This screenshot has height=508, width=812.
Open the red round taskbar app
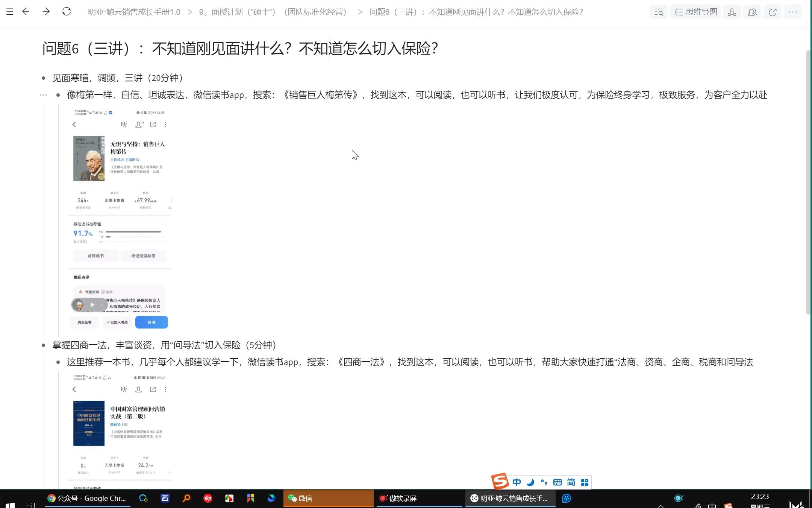pos(208,498)
